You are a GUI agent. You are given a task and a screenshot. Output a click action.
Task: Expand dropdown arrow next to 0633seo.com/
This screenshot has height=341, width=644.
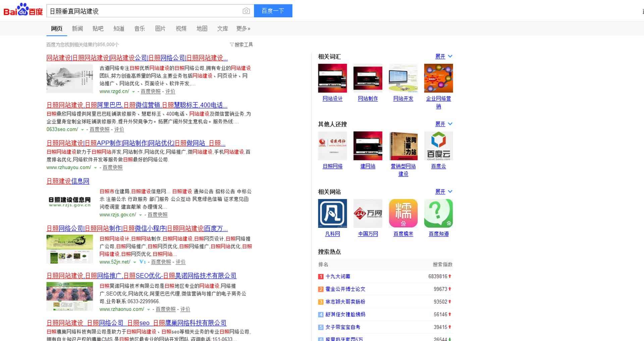coord(83,130)
